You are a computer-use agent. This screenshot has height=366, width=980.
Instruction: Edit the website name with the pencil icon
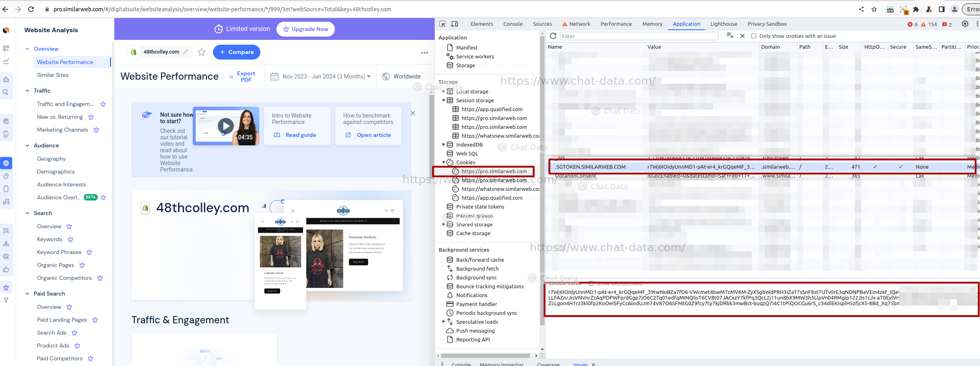point(186,52)
